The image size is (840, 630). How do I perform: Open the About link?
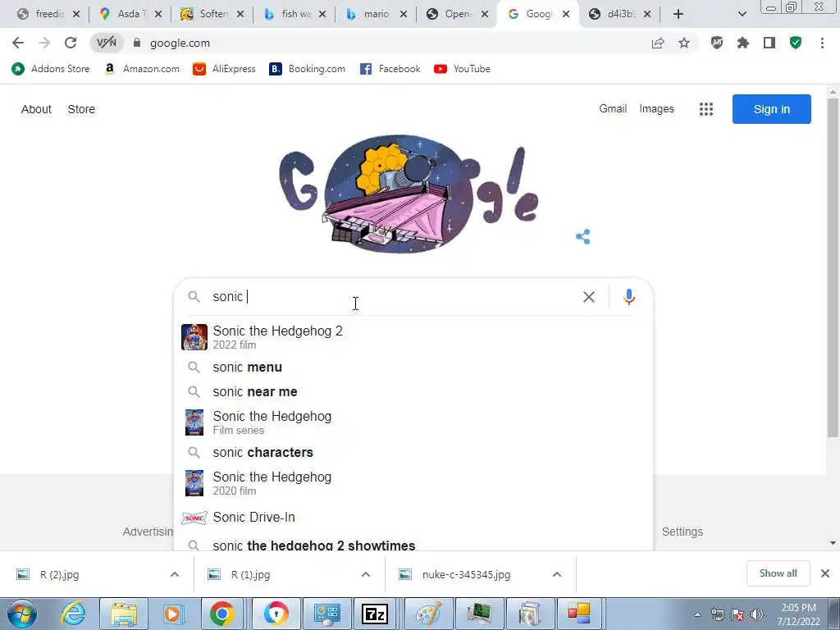click(36, 109)
